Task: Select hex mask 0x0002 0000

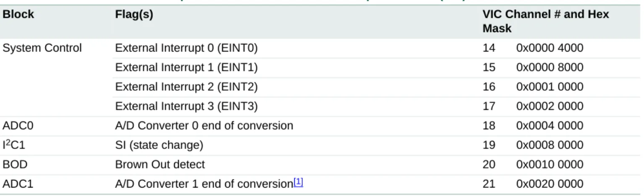Action: pos(550,106)
